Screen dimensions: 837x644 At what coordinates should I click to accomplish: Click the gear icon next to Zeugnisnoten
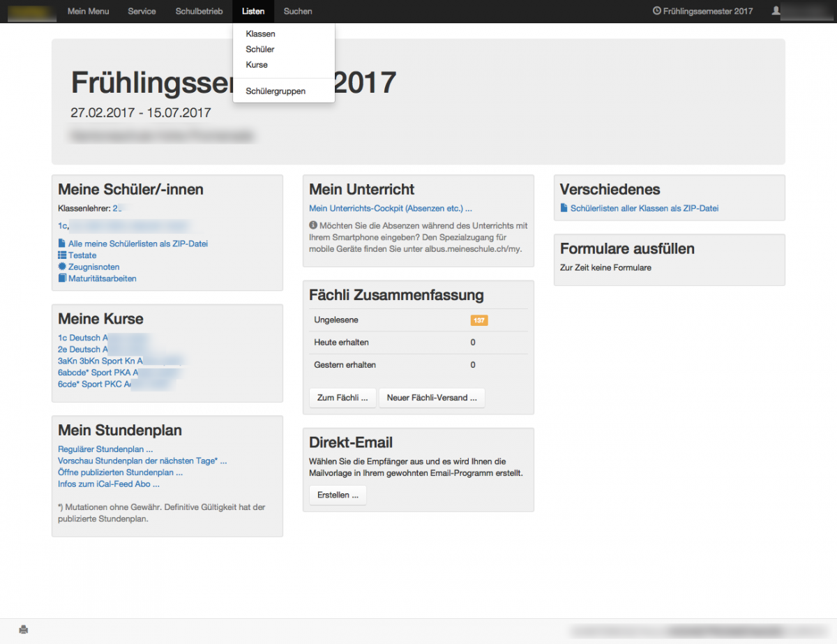pyautogui.click(x=62, y=267)
